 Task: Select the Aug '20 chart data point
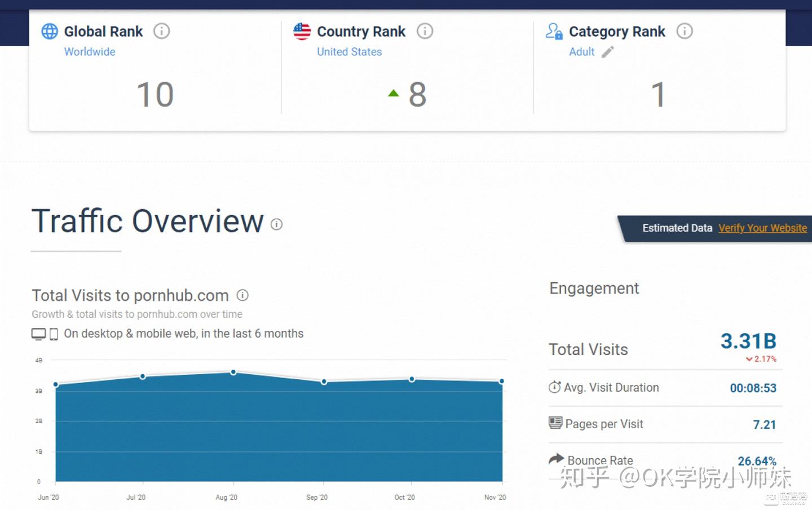coord(233,372)
